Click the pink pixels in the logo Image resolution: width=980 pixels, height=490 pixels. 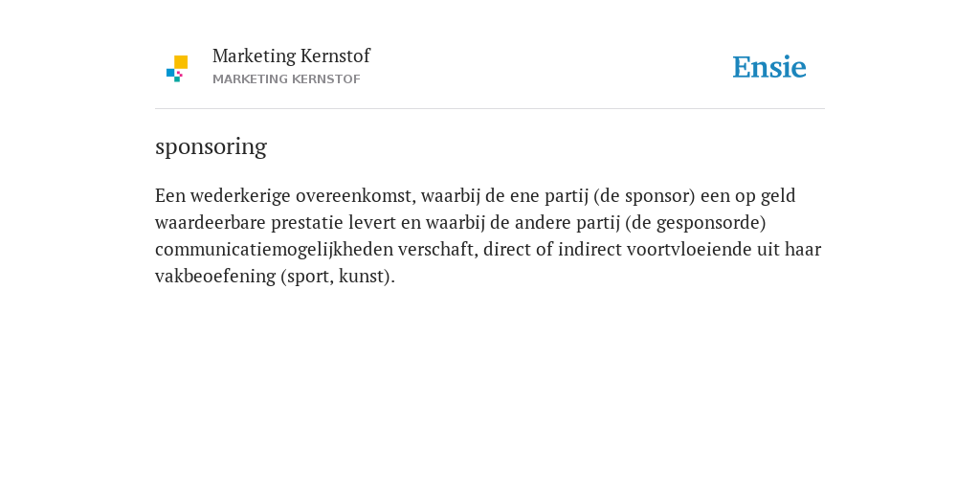[179, 74]
